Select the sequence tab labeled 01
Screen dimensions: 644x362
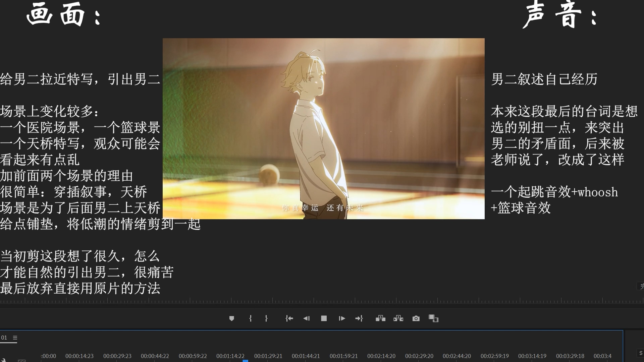(4, 338)
